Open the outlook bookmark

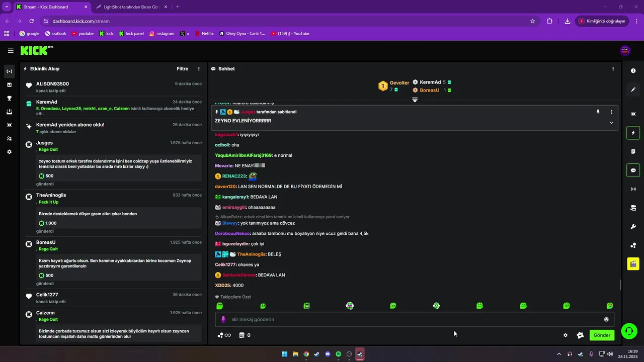[55, 34]
